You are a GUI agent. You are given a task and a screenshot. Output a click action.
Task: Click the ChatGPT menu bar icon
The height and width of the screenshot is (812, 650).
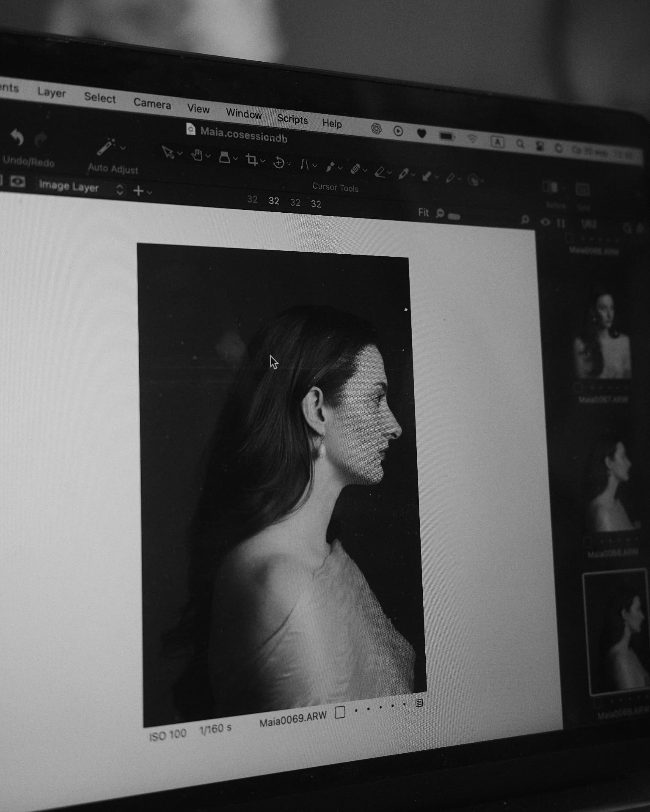tap(376, 129)
